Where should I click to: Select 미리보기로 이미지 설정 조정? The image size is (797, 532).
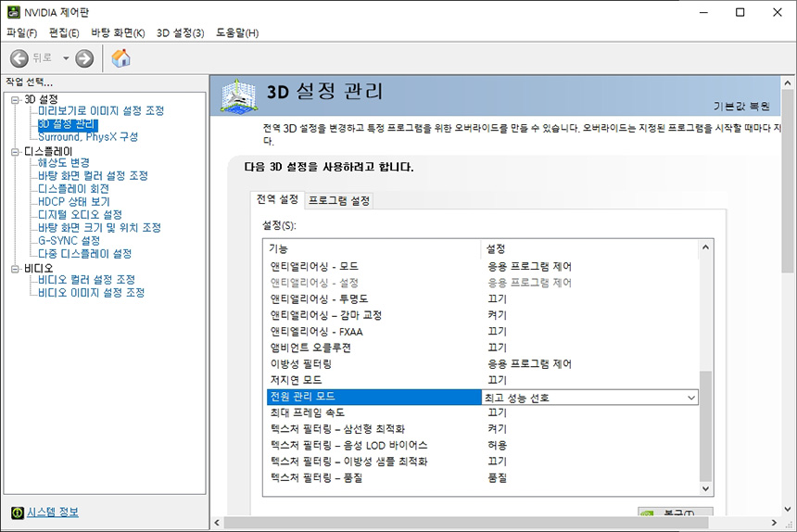pyautogui.click(x=101, y=111)
